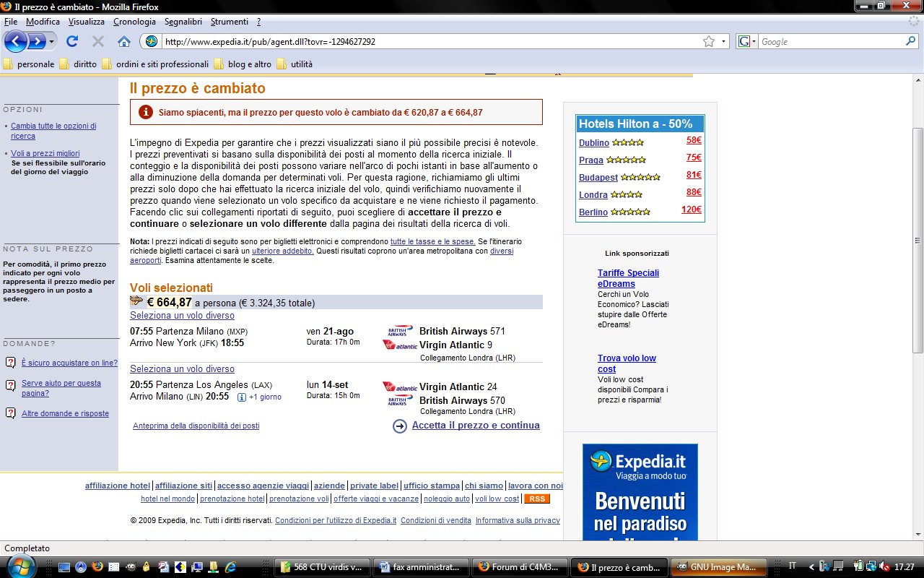
Task: Open the Modifica menu
Action: point(43,22)
